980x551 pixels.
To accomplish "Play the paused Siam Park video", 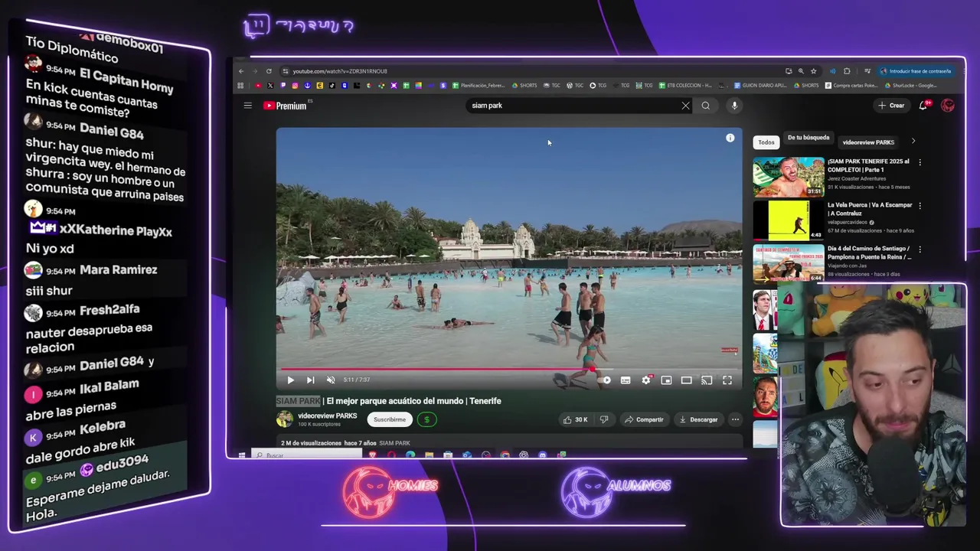I will tap(290, 380).
